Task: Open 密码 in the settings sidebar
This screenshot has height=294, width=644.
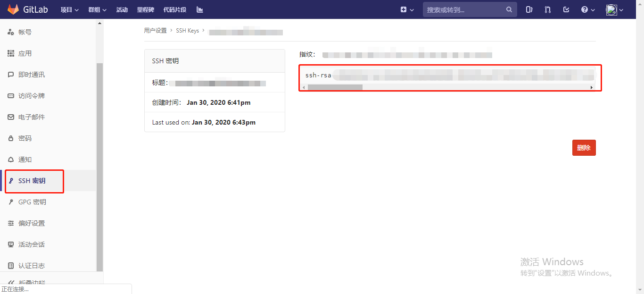Action: pos(48,138)
